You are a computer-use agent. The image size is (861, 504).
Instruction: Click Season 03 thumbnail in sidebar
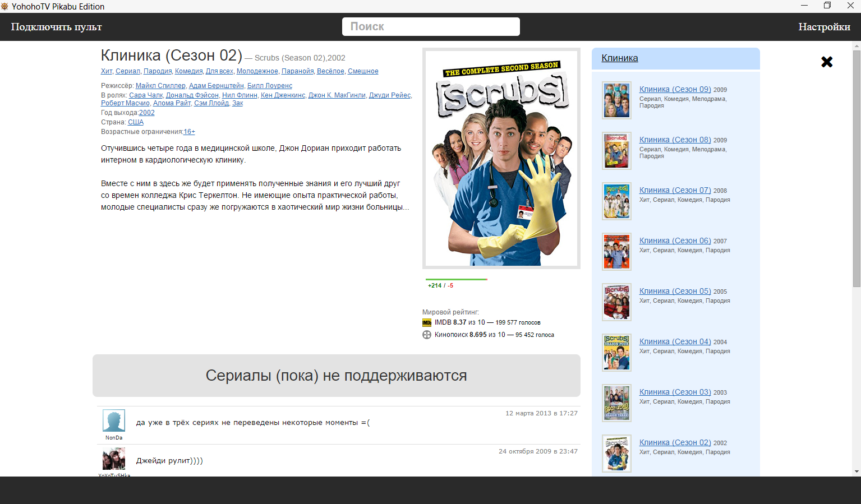pyautogui.click(x=617, y=403)
